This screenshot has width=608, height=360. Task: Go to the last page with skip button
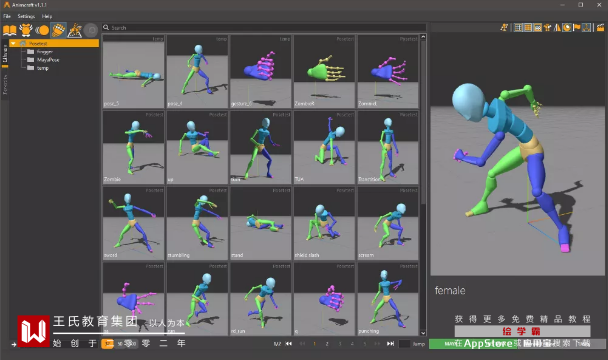[390, 344]
